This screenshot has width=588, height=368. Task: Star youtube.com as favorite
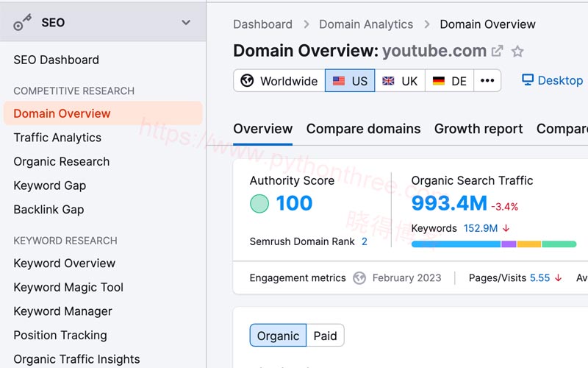(517, 51)
